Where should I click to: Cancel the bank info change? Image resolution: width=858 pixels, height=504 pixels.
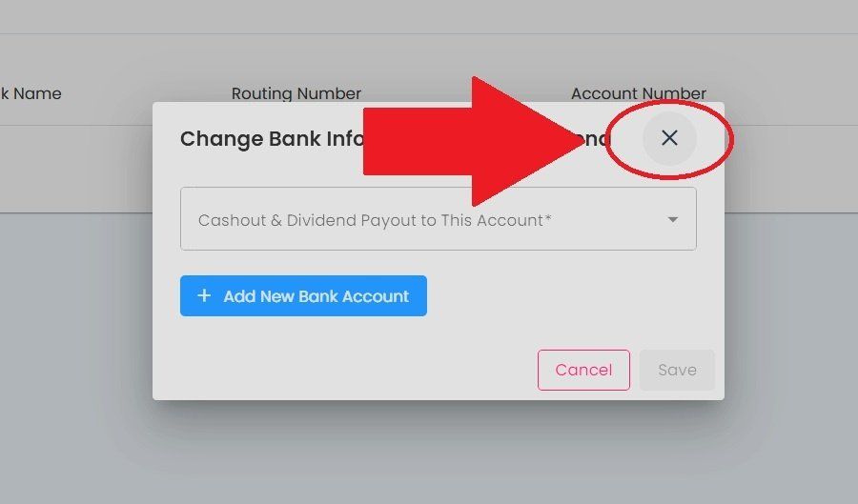[583, 370]
